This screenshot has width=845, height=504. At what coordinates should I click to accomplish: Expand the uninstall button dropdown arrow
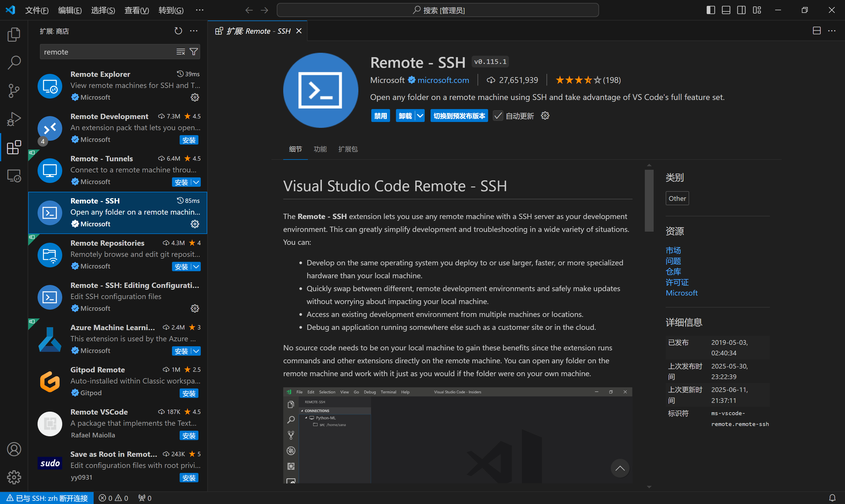pyautogui.click(x=420, y=116)
